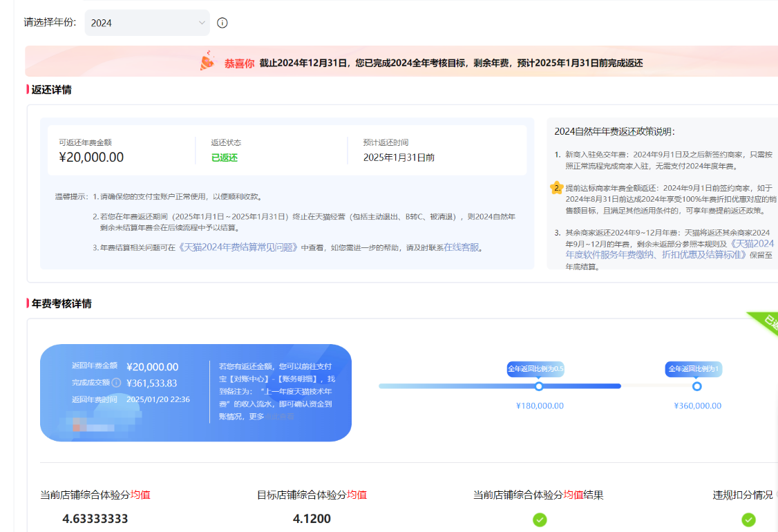This screenshot has height=532, width=778.
Task: Click the chevron arrow in the year selector
Action: point(202,23)
